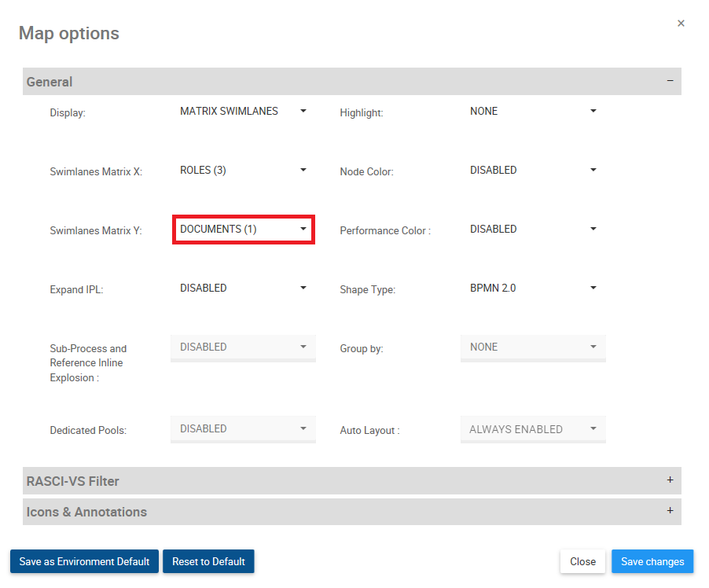The width and height of the screenshot is (709, 588).
Task: Click the Dedicated Pools dropdown
Action: click(243, 429)
